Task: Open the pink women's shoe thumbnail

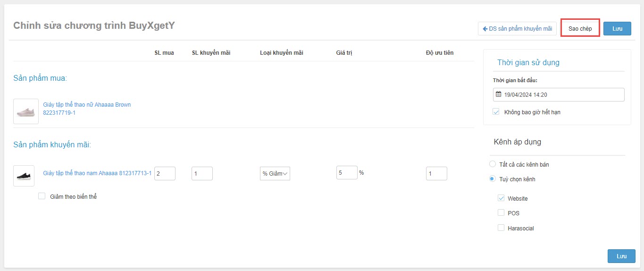Action: 26,111
